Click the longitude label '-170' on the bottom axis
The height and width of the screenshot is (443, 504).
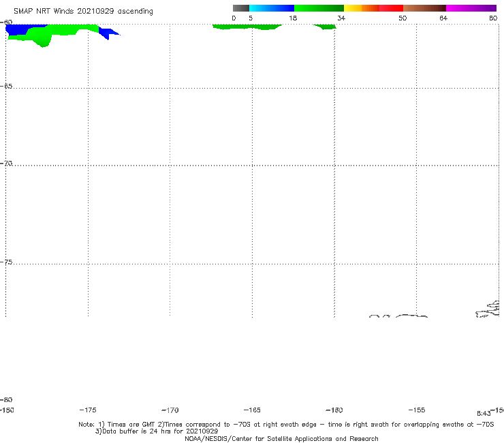click(170, 410)
